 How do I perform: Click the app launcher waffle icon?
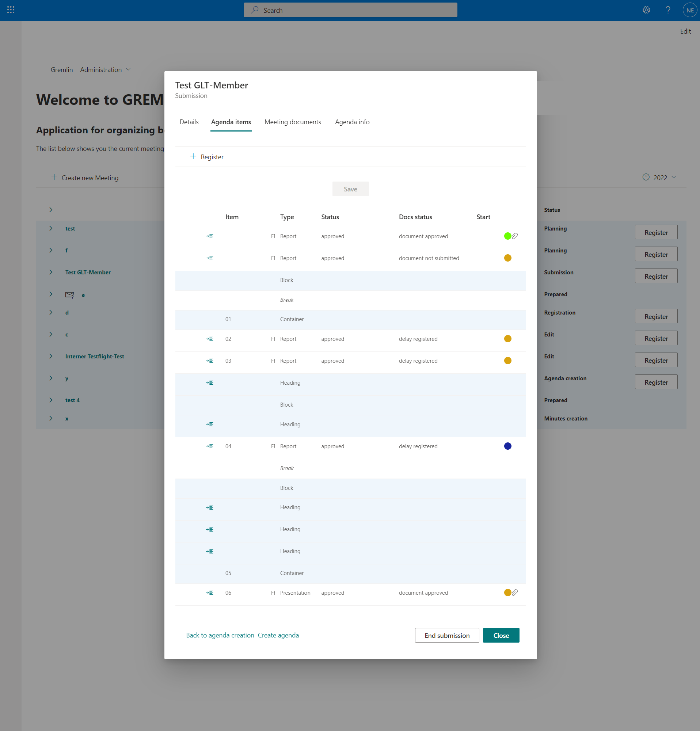[x=10, y=9]
